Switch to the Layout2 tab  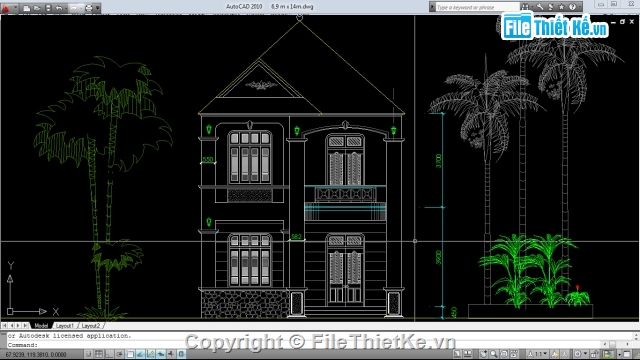[91, 326]
